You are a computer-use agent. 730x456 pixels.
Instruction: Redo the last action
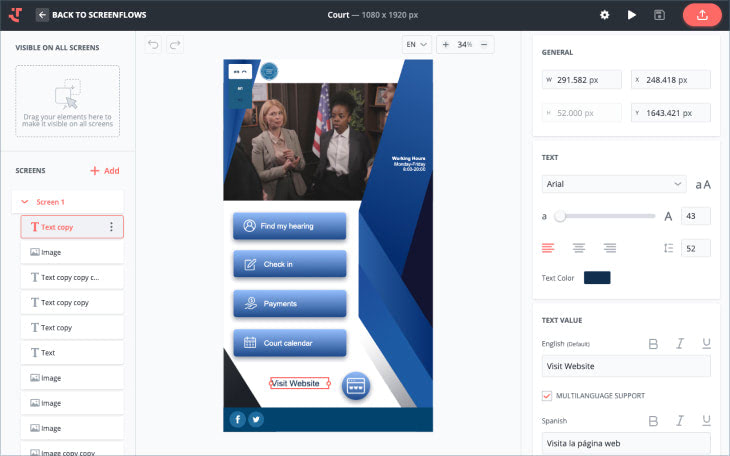pos(175,44)
